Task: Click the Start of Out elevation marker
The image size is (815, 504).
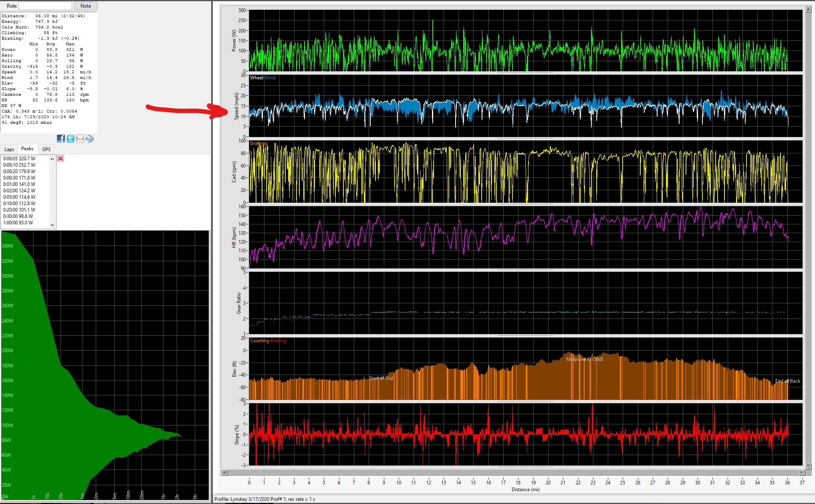Action: tap(381, 378)
